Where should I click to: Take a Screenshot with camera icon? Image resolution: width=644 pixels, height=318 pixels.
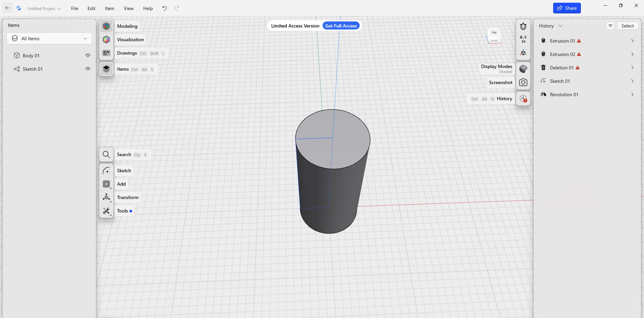click(x=523, y=82)
